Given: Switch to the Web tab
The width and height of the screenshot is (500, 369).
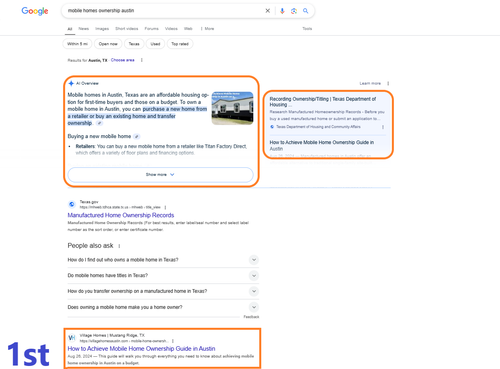Looking at the screenshot, I should pos(188,29).
